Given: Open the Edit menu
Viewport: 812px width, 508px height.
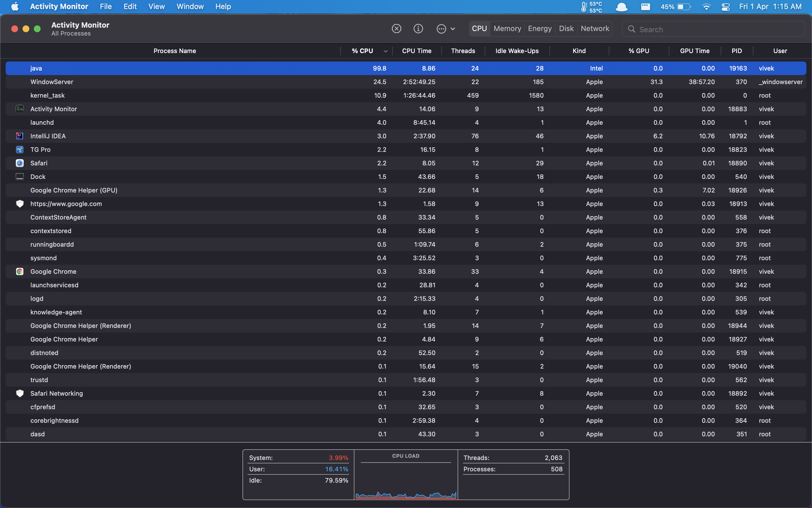Looking at the screenshot, I should pyautogui.click(x=130, y=6).
